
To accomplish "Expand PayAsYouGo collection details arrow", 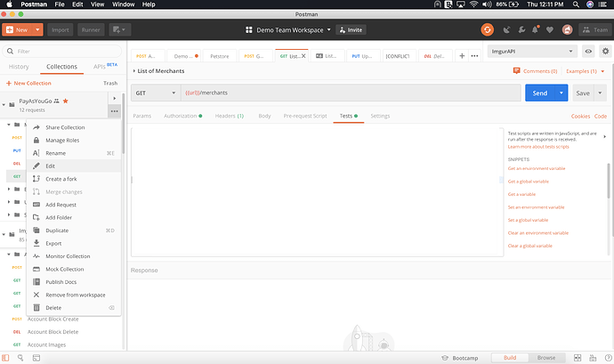I will point(114,99).
